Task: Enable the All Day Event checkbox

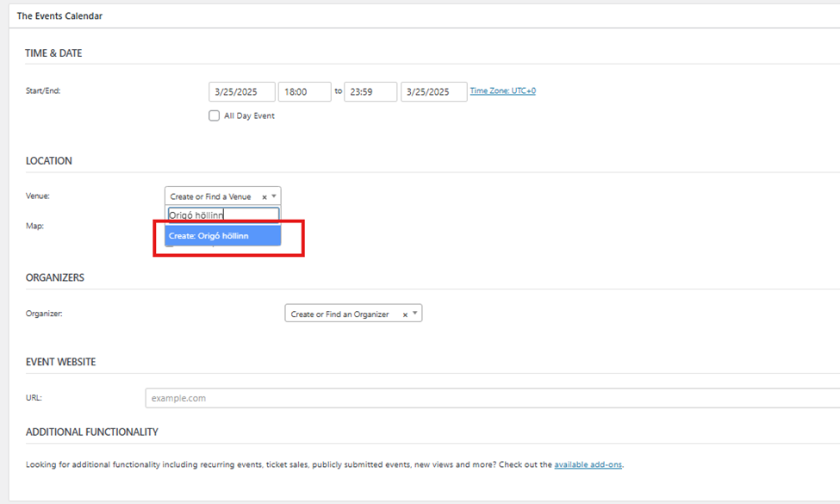Action: (214, 116)
